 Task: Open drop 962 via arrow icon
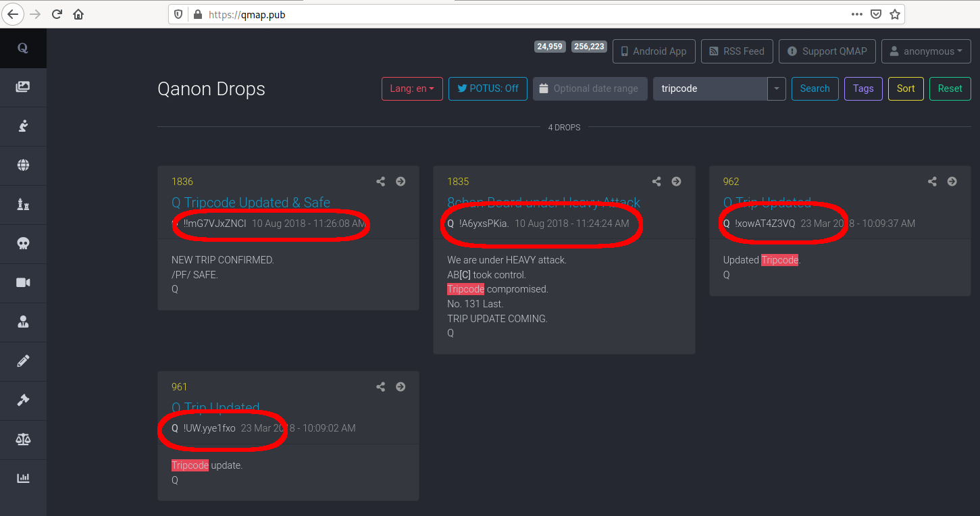pyautogui.click(x=952, y=181)
